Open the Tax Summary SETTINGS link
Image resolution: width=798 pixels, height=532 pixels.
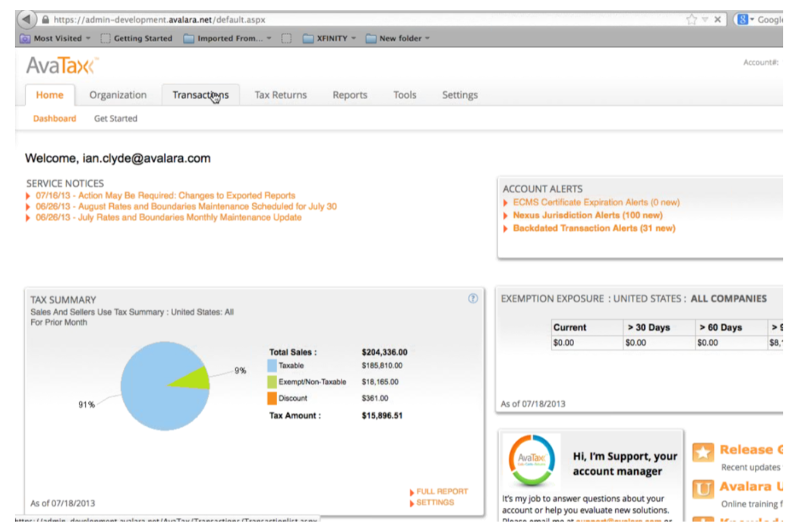tap(435, 502)
